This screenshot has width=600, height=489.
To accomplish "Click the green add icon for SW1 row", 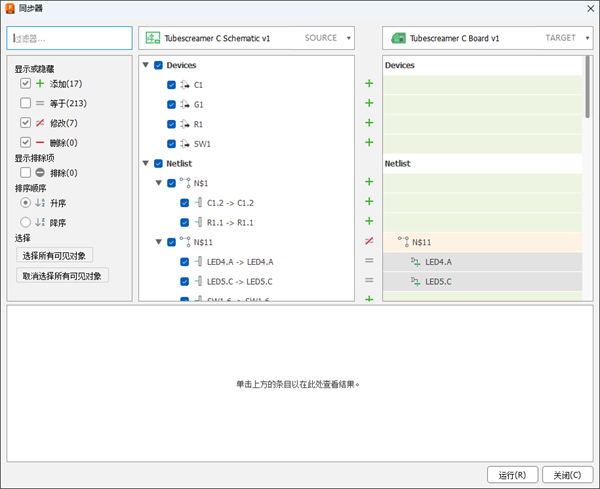I will point(369,142).
